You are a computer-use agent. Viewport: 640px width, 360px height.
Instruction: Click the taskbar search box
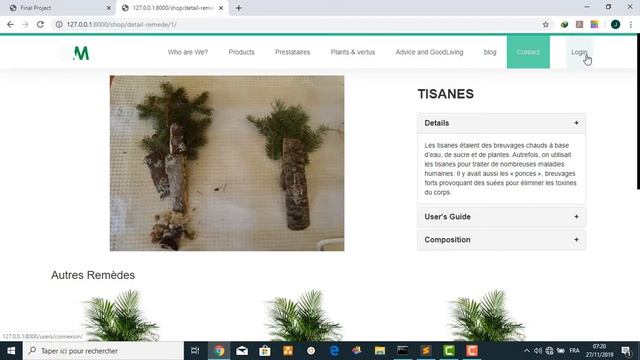coord(103,351)
